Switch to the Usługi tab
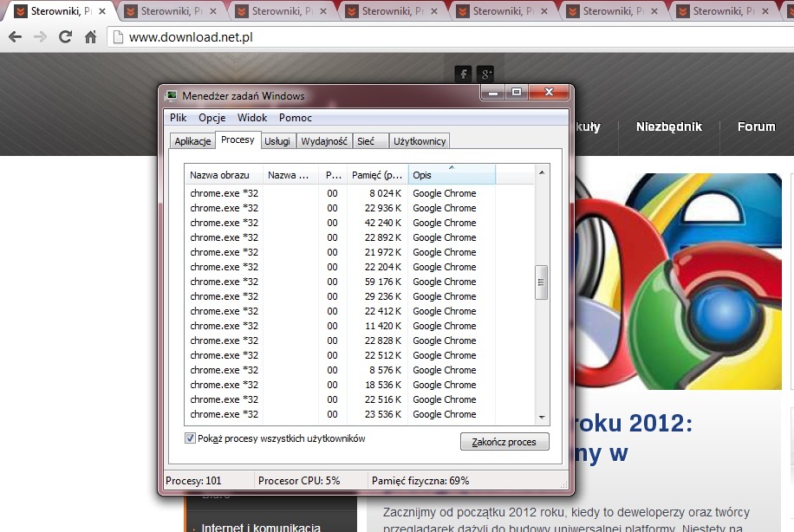The width and height of the screenshot is (794, 532). click(x=277, y=141)
